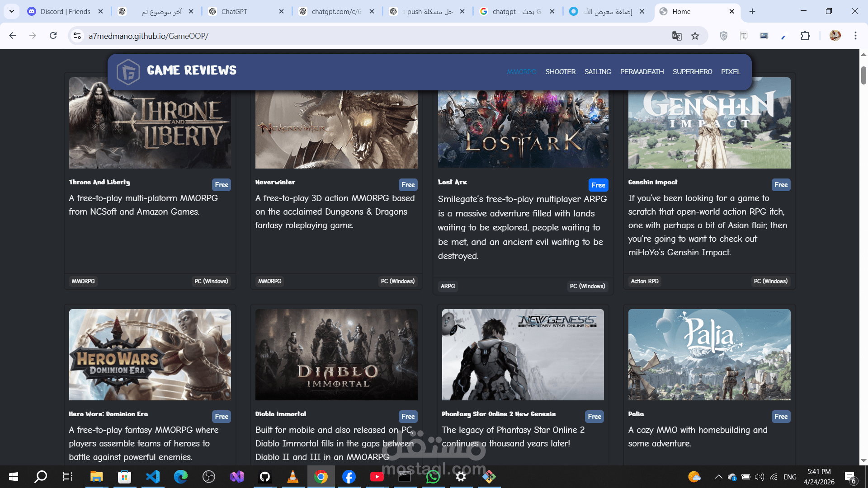Screen dimensions: 868x488
Task: Select the SAILING category link
Action: point(598,71)
